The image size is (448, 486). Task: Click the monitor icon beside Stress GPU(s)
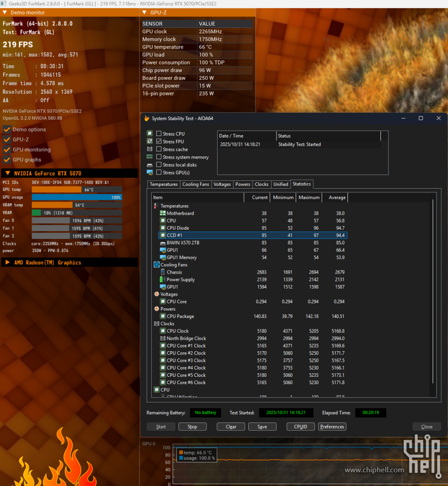click(150, 172)
